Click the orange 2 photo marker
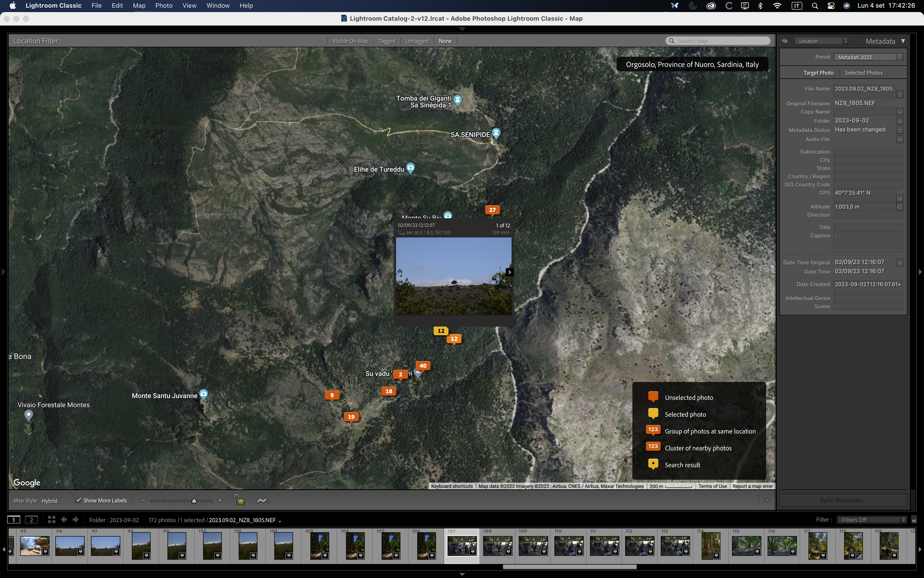This screenshot has width=924, height=578. pyautogui.click(x=400, y=375)
